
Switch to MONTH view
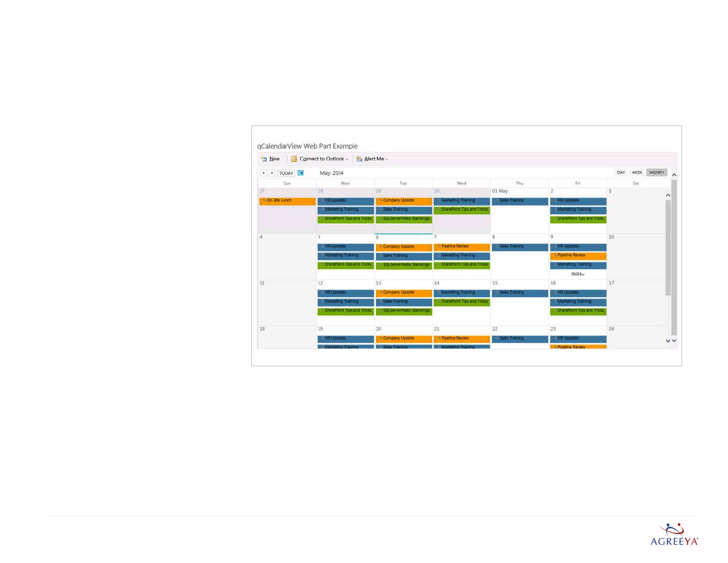coord(657,172)
